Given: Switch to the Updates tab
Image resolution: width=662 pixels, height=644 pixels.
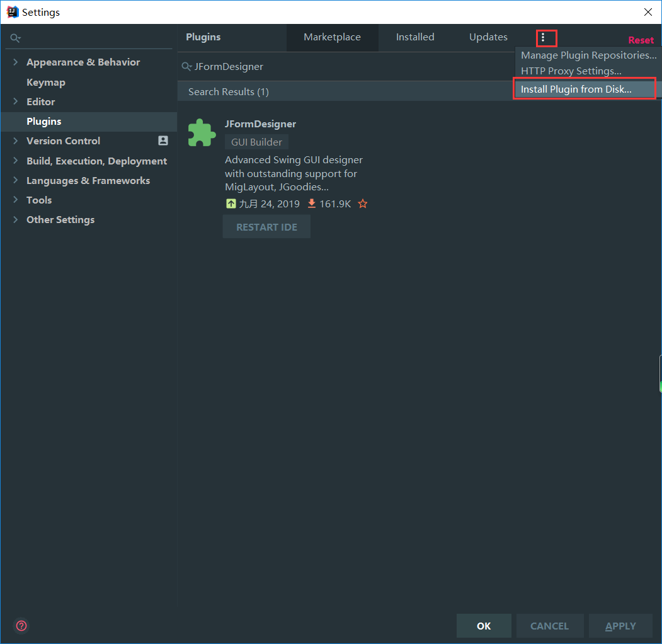Looking at the screenshot, I should (488, 37).
